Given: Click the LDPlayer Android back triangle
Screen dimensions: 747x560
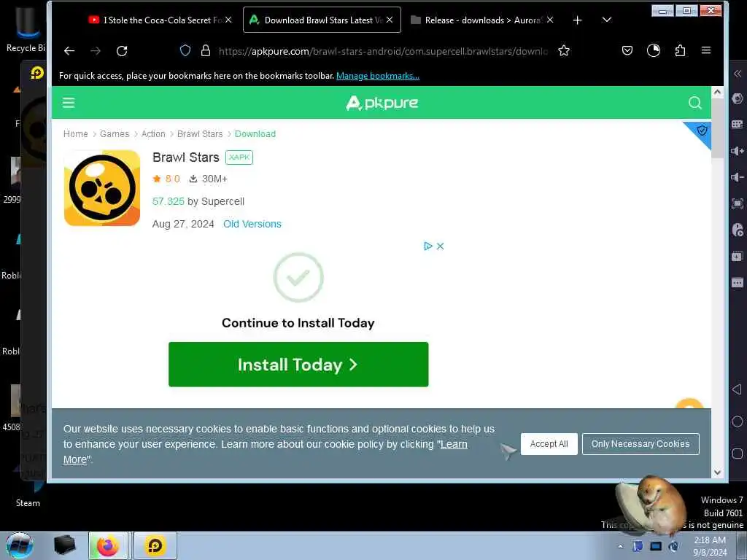Looking at the screenshot, I should point(737,389).
